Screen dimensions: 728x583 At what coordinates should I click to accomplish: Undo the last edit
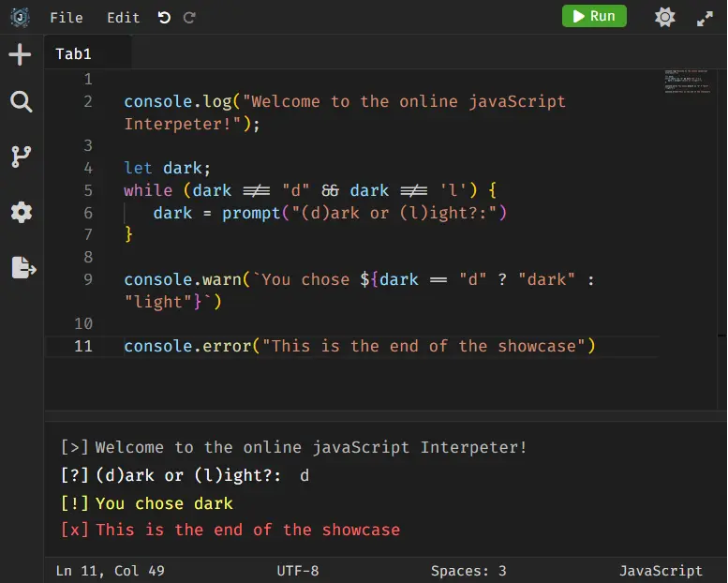164,18
